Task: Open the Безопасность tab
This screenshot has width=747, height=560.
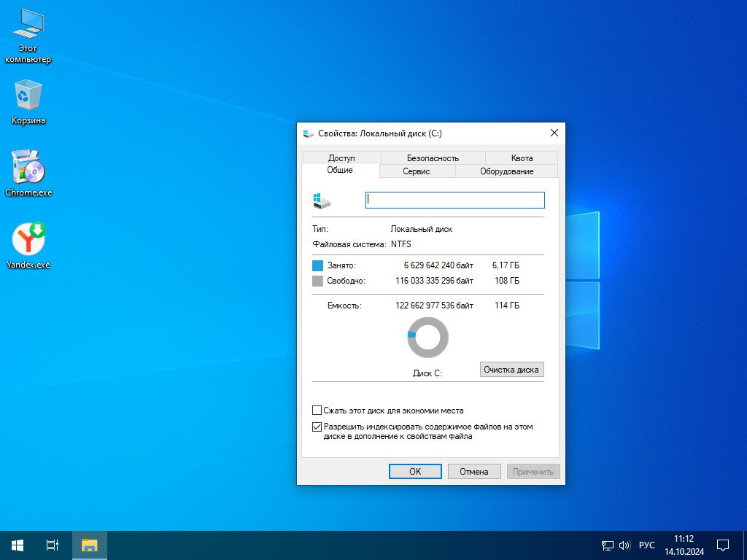Action: coord(433,157)
